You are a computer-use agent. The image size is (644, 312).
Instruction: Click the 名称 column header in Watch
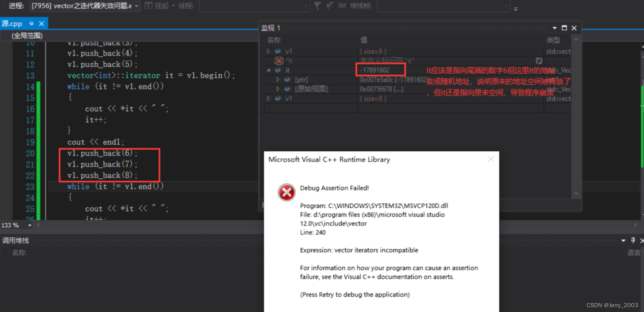click(274, 40)
